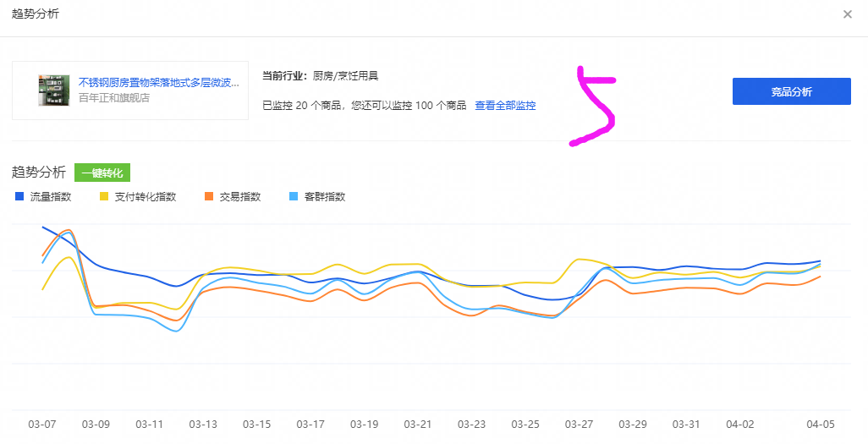Open the 不锈钢厨房置物架 product link
The width and height of the screenshot is (868, 444).
click(159, 83)
